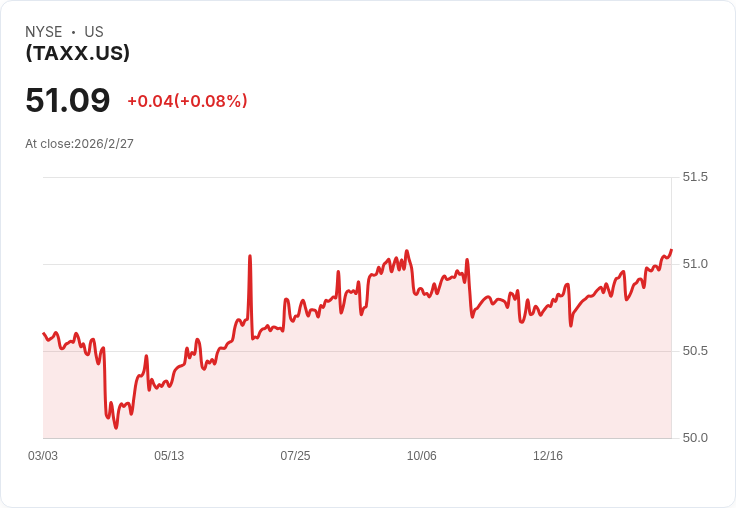Click the 12/16 date on x-axis
Image resolution: width=736 pixels, height=508 pixels.
[548, 456]
